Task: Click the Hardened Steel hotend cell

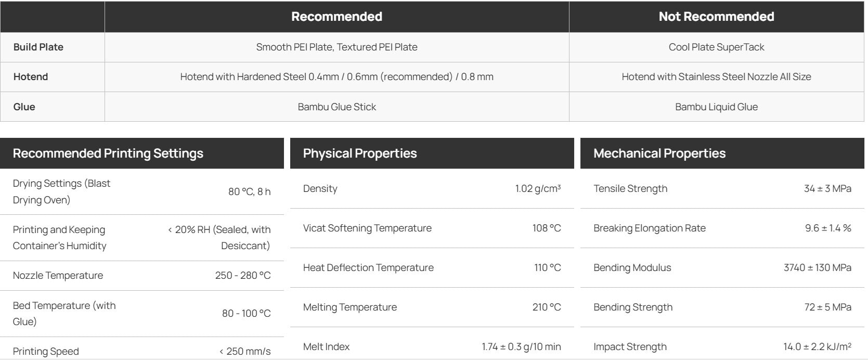Action: [336, 77]
